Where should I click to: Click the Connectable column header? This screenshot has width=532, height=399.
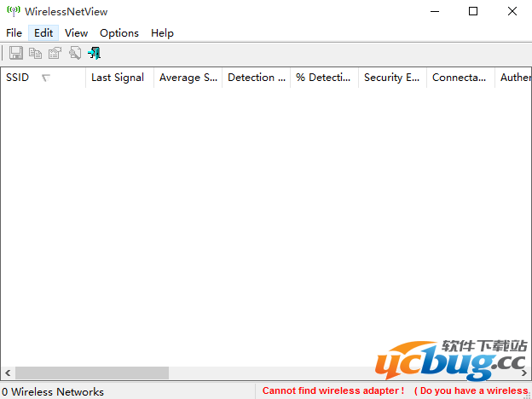tap(460, 78)
